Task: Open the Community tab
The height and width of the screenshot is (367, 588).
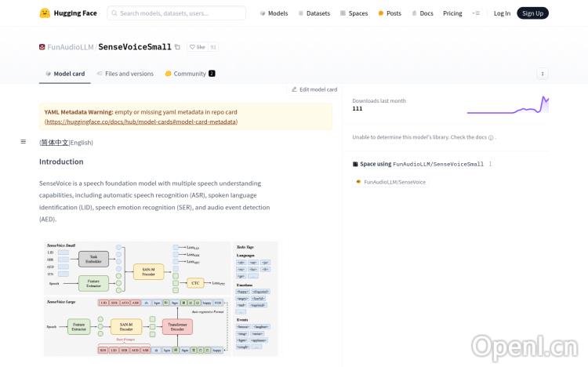Action: (190, 74)
